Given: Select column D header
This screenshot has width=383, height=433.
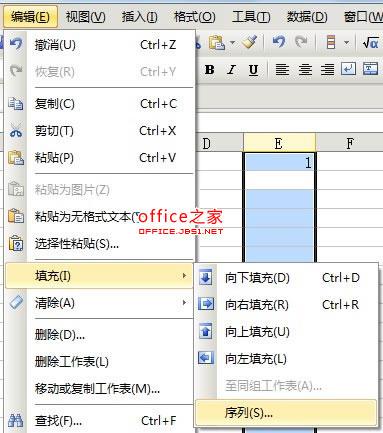Looking at the screenshot, I should [219, 143].
